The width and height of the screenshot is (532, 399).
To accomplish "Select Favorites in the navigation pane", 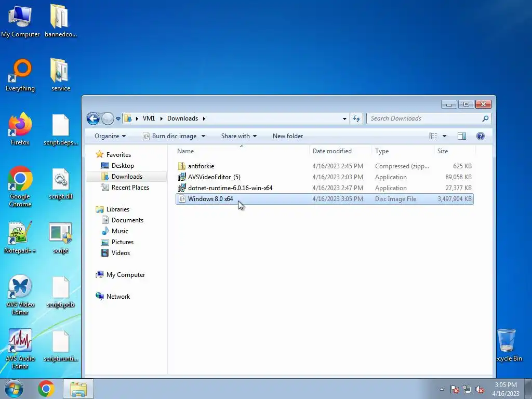I will [118, 155].
